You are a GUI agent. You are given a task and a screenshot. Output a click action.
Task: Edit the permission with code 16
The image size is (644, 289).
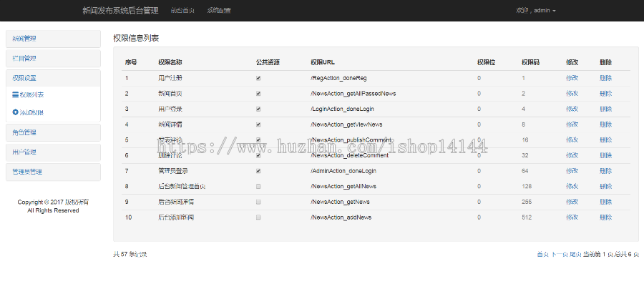572,140
